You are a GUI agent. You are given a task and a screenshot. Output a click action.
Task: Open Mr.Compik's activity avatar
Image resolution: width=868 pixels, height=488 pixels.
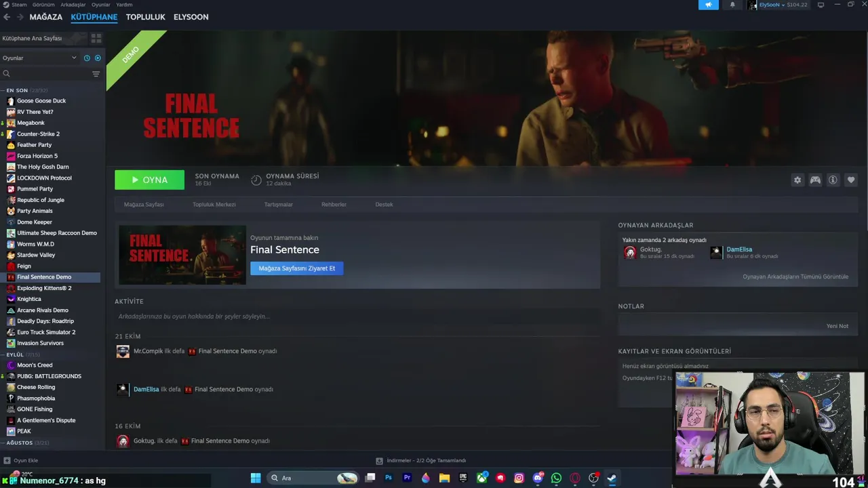(123, 351)
